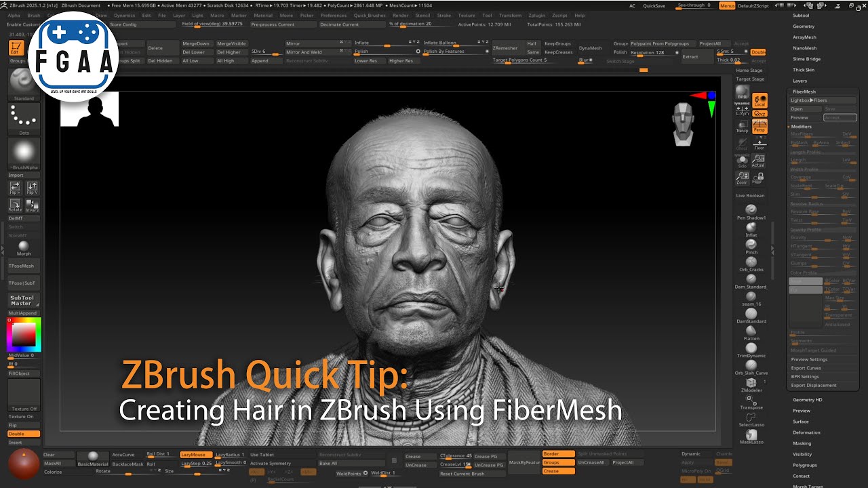Toggle the Double option above Insert

24,434
